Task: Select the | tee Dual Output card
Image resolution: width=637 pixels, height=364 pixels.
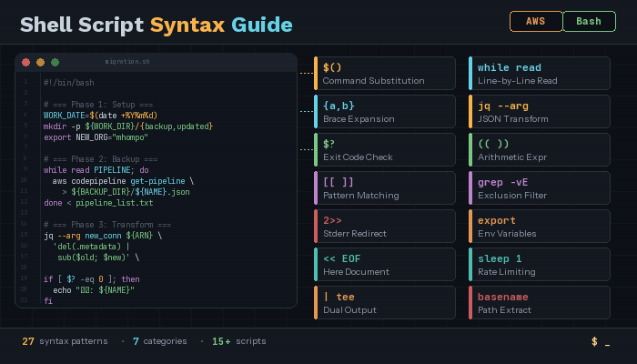Action: click(385, 303)
